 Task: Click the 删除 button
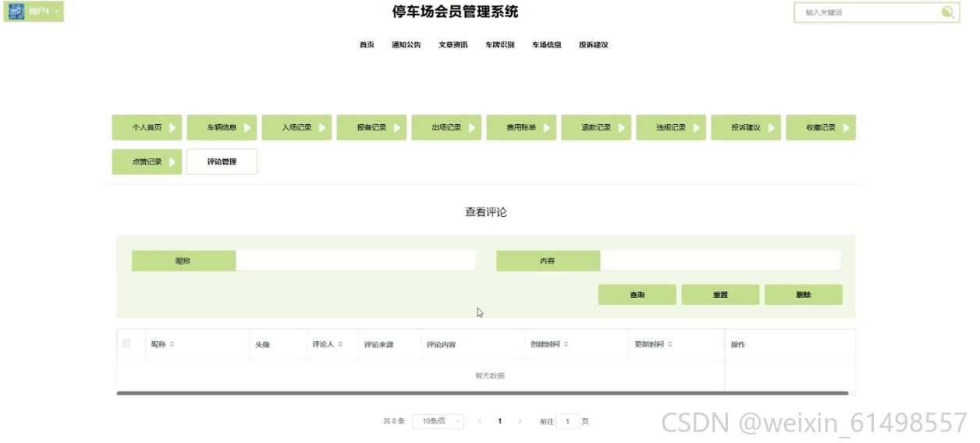coord(804,295)
